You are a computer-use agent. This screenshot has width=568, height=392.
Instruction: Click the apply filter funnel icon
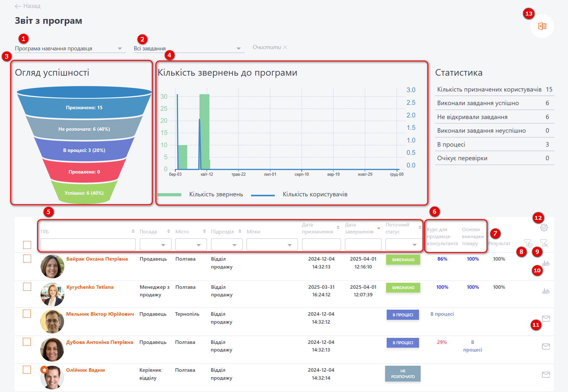pos(528,243)
